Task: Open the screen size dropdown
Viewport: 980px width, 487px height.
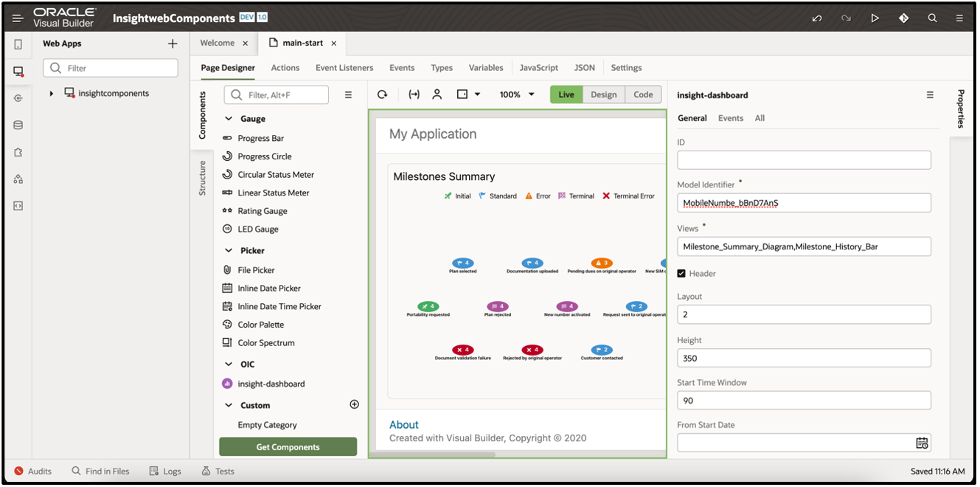Action: [x=468, y=94]
